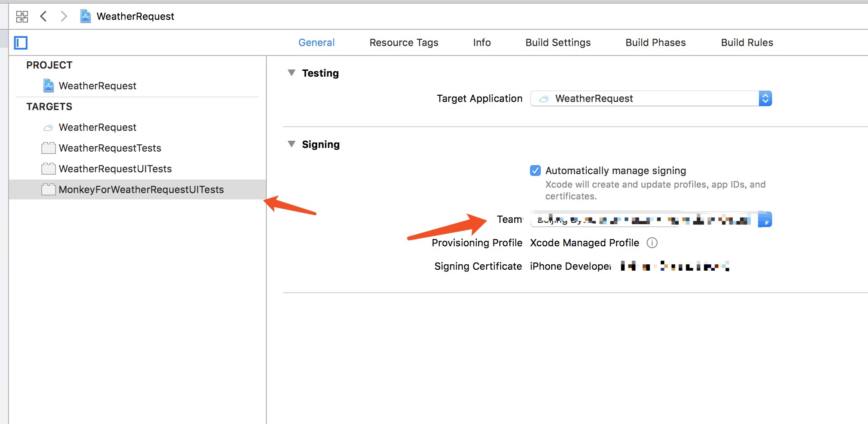Open the Build Phases tab

(656, 42)
